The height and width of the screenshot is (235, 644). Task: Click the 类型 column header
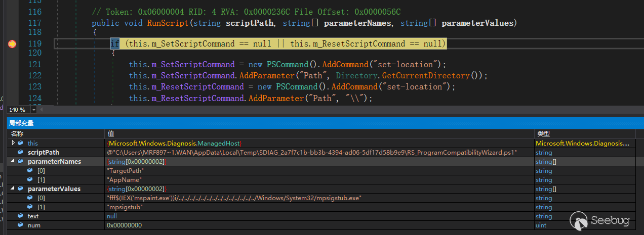click(544, 134)
